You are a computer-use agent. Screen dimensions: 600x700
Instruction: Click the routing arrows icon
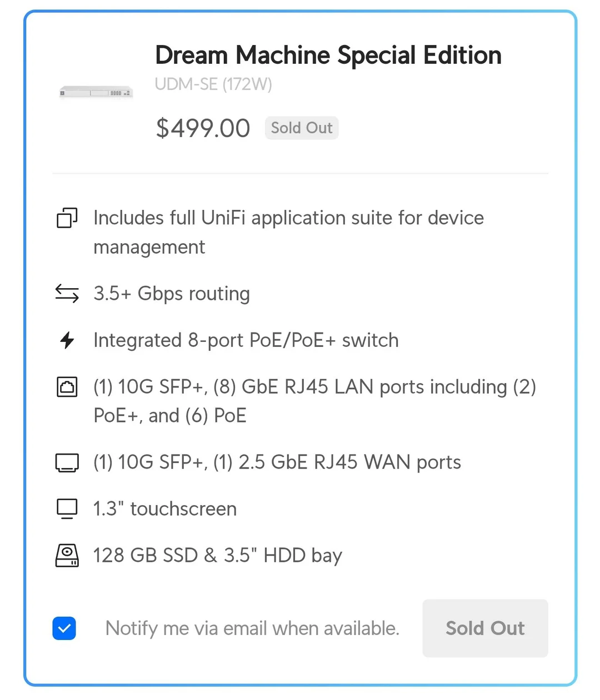[x=67, y=293]
